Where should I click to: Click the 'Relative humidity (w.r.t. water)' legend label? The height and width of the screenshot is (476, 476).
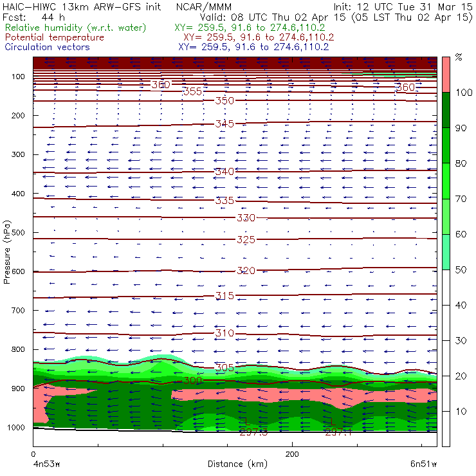(x=76, y=28)
